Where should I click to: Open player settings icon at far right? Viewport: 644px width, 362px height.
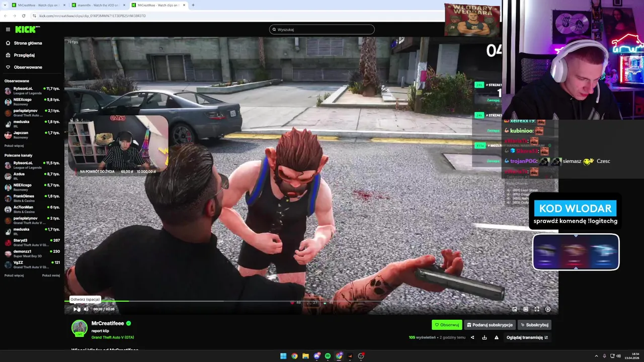tap(548, 309)
